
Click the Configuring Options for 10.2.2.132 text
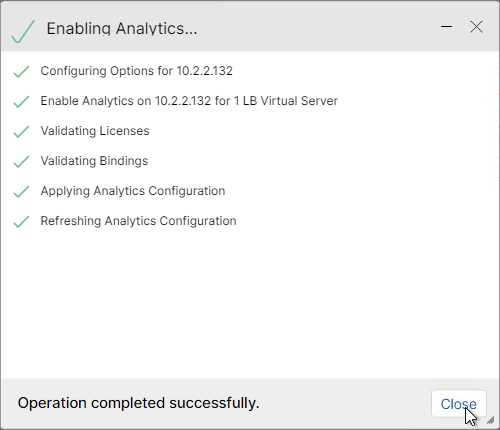(136, 71)
